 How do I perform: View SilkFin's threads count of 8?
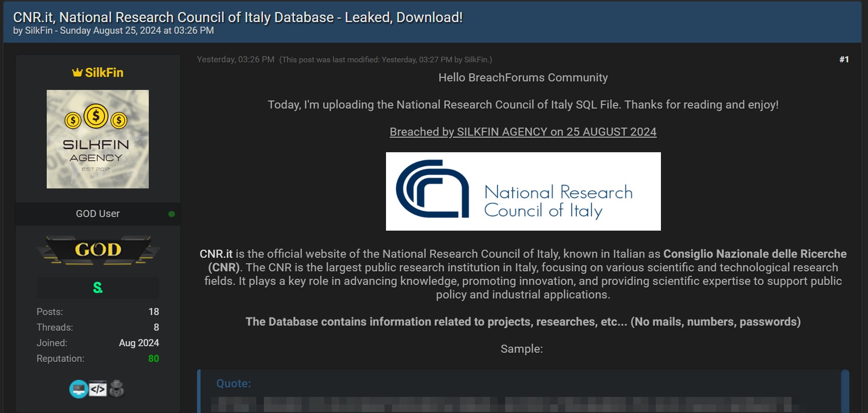coord(156,327)
